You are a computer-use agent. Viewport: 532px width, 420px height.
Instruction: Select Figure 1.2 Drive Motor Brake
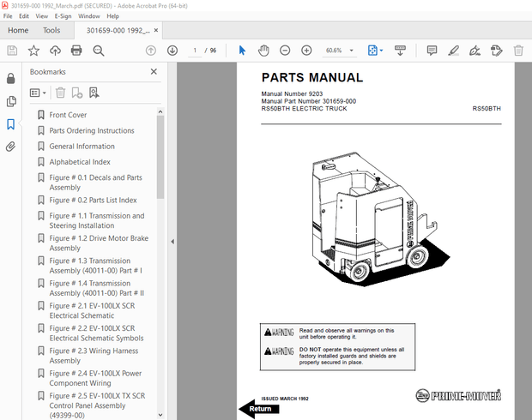pos(99,243)
